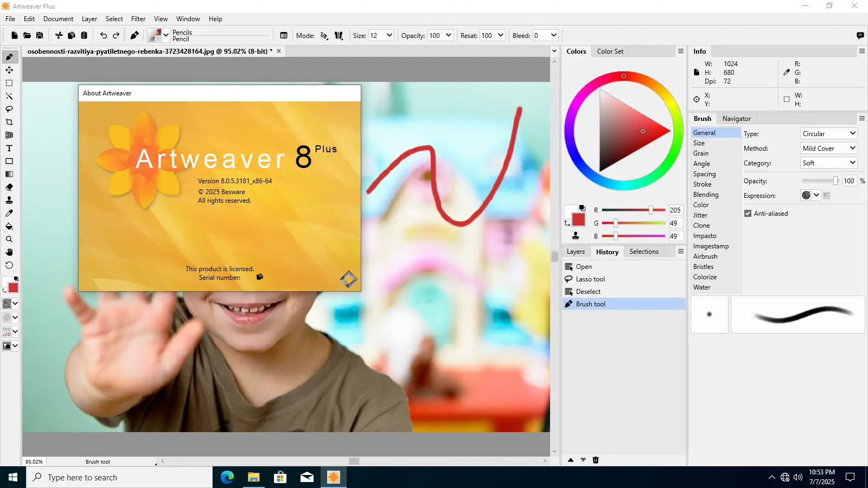Select the Crop tool
The width and height of the screenshot is (868, 488).
point(9,122)
